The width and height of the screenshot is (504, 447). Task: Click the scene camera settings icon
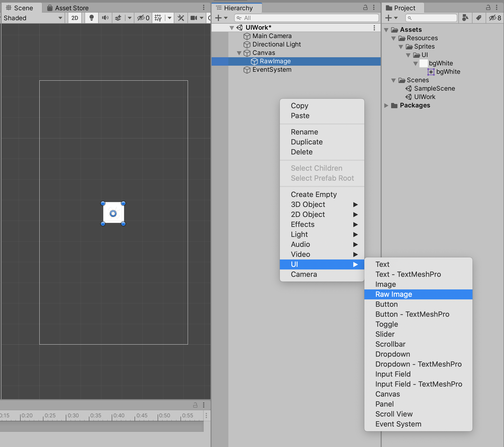[x=194, y=18]
